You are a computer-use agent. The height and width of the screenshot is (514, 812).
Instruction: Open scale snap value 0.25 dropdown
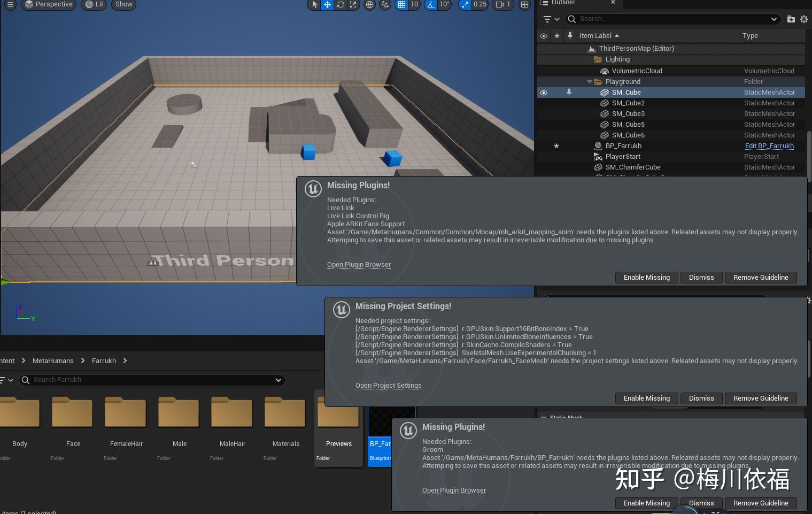click(x=480, y=4)
